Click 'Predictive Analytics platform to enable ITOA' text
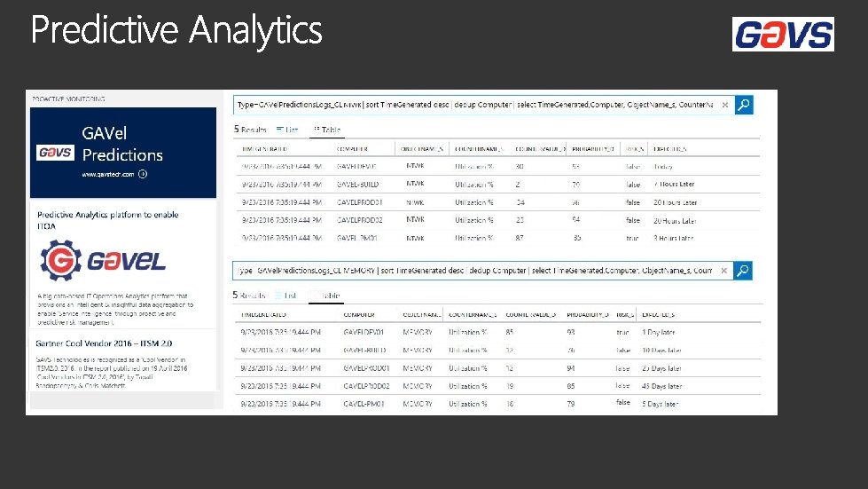This screenshot has width=868, height=489. (108, 220)
